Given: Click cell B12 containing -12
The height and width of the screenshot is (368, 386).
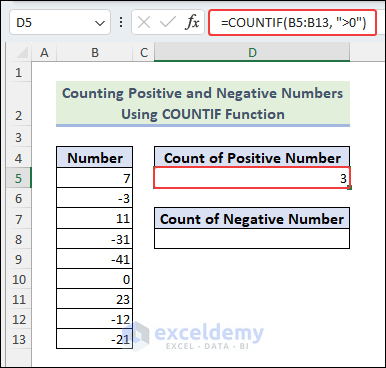Looking at the screenshot, I should tap(95, 319).
